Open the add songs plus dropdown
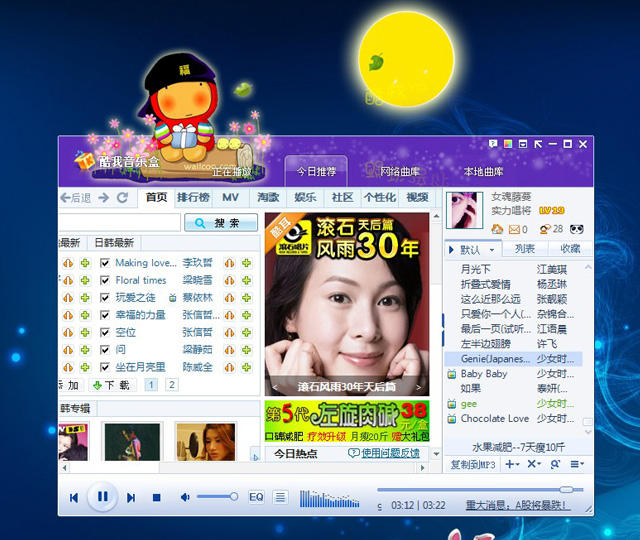 (512, 464)
